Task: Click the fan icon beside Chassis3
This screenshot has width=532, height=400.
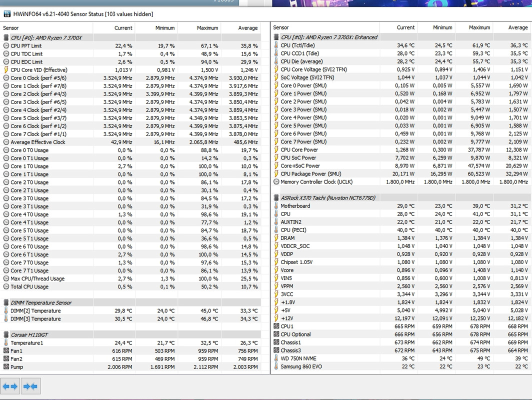Action: [x=276, y=350]
